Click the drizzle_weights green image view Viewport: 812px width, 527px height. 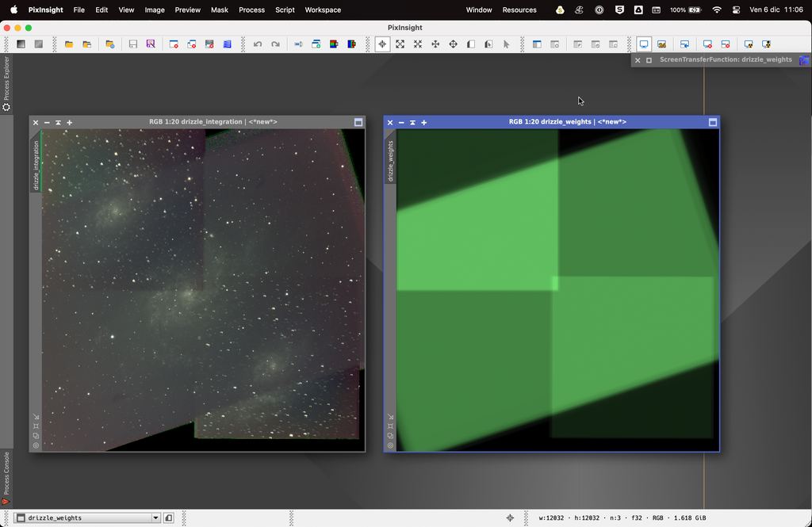click(x=557, y=290)
